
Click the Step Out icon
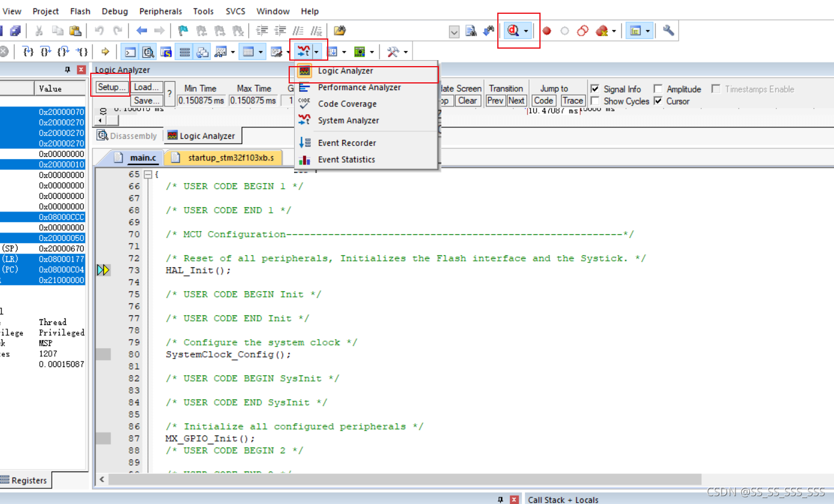[64, 52]
